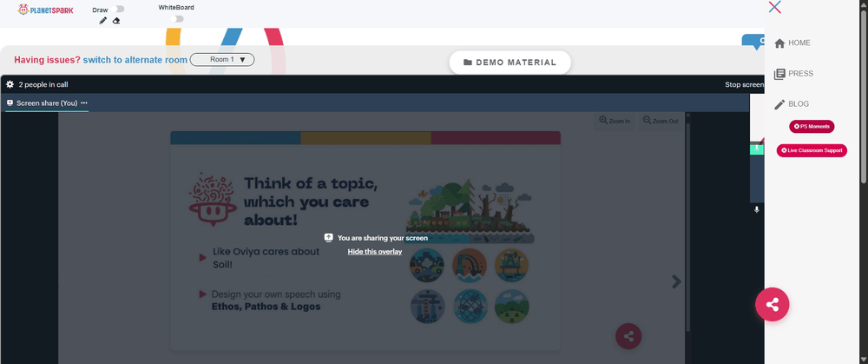This screenshot has width=868, height=364.
Task: Click Zoom Out button
Action: (661, 121)
